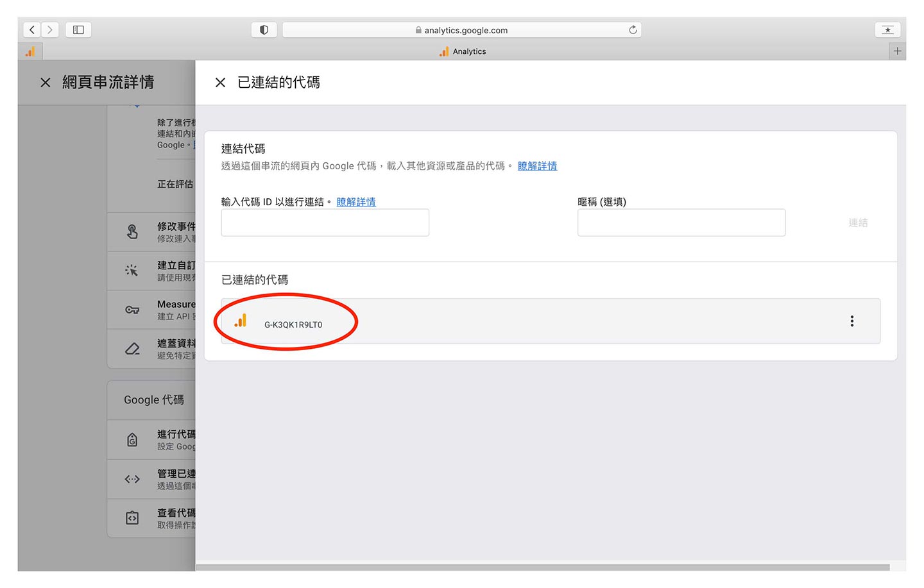Toggle the Safari sidebar

(78, 30)
